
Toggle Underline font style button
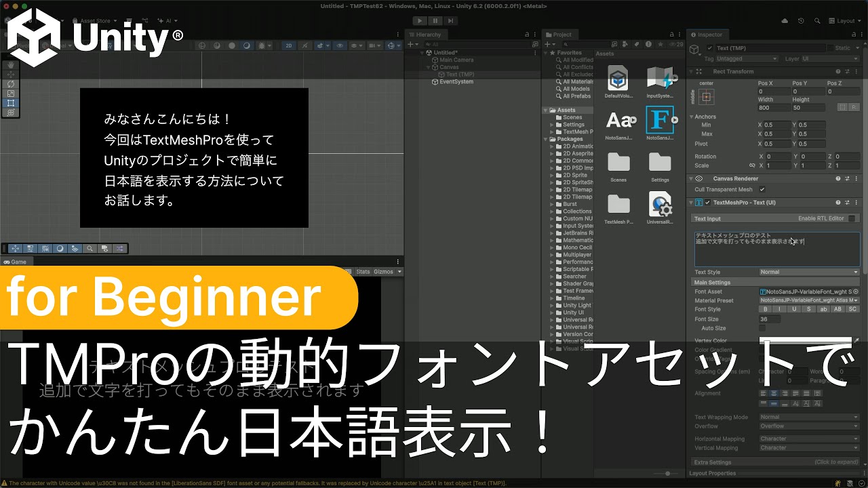(794, 309)
